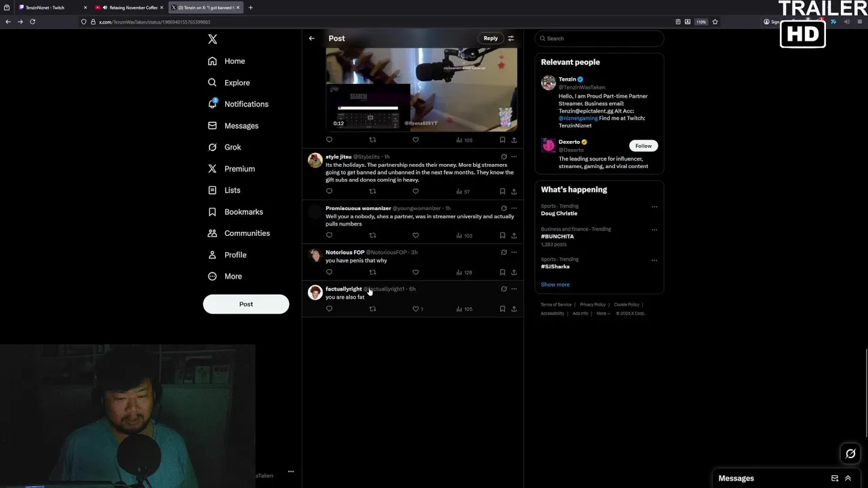Screen dimensions: 868x488
Task: View analytics of Notorious FOP's reply
Action: (x=465, y=272)
